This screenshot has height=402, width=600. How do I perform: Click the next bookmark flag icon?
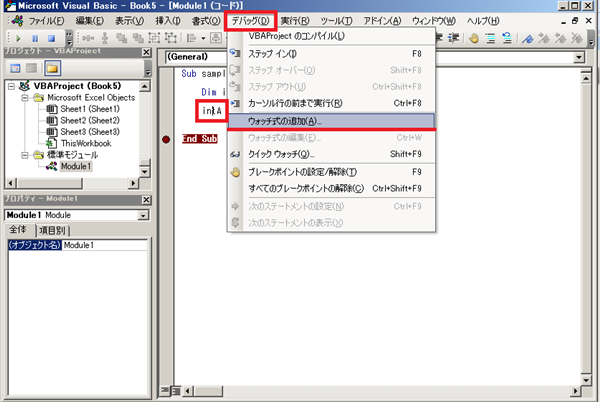pyautogui.click(x=544, y=38)
